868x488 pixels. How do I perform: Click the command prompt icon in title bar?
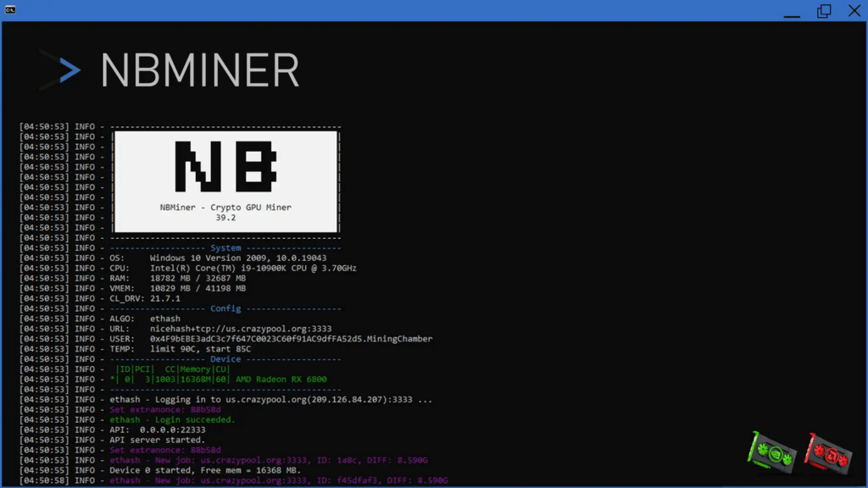(x=10, y=10)
